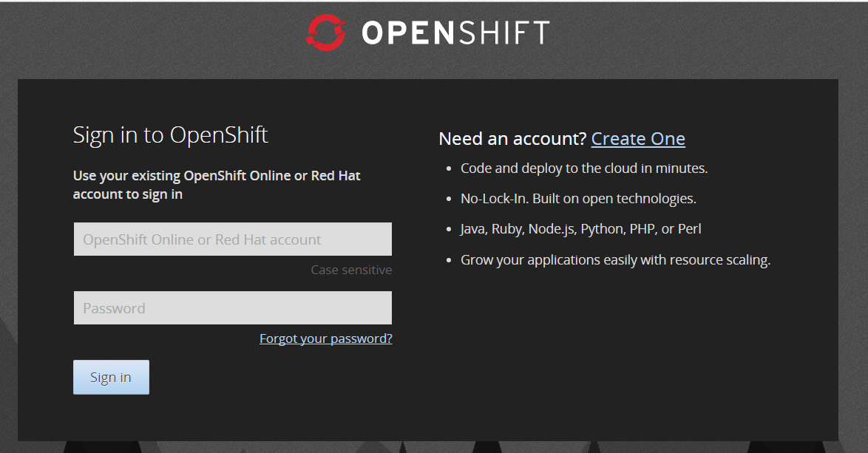Click the Java, Ruby, Node.js languages line
Viewport: 868px width, 453px height.
pos(580,229)
